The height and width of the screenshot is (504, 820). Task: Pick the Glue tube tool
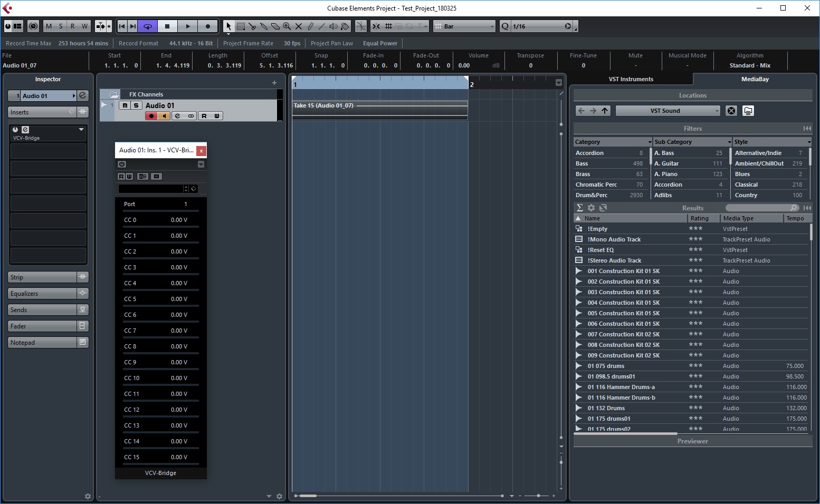click(264, 26)
